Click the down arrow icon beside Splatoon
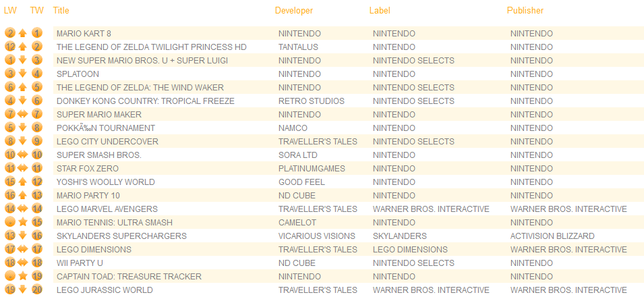The height and width of the screenshot is (297, 644). (x=23, y=74)
